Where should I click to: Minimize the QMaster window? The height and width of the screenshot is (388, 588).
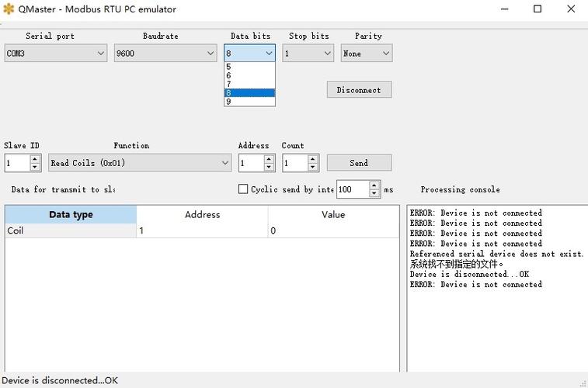click(505, 9)
